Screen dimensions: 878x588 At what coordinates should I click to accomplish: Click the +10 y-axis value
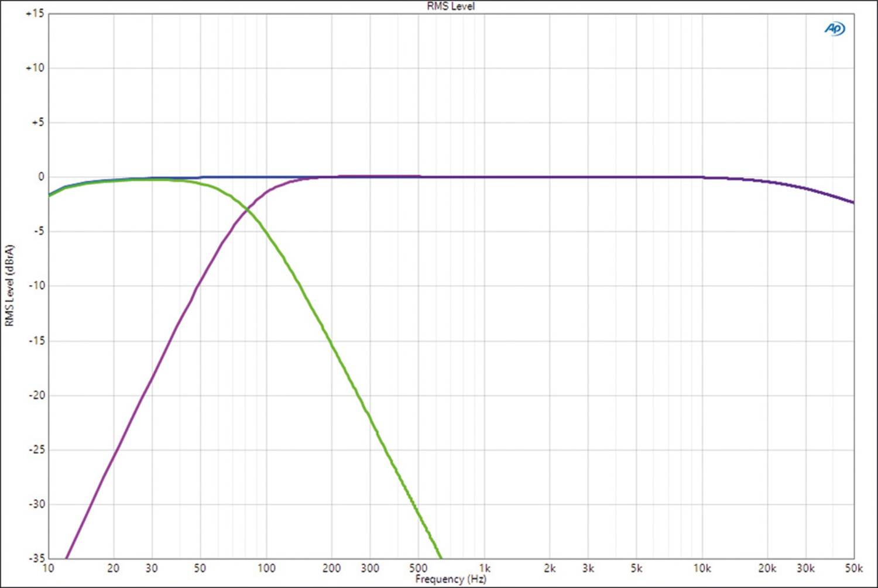(35, 68)
